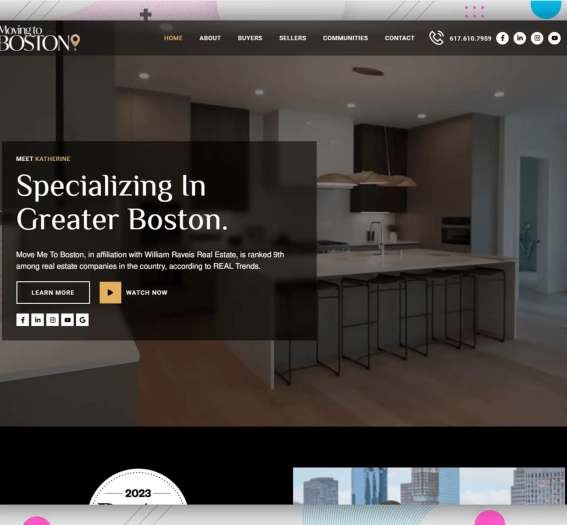Open LinkedIn from the header icons
This screenshot has width=567, height=525.
[x=520, y=38]
